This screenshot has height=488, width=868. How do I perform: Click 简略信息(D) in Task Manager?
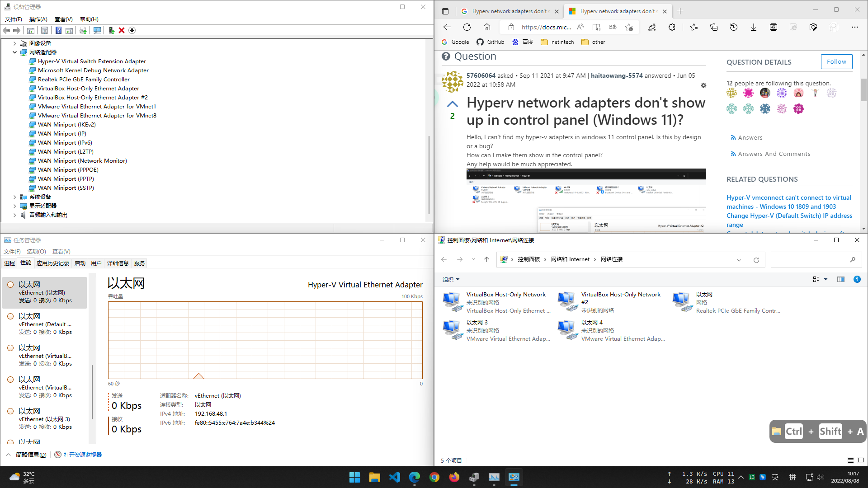[31, 455]
